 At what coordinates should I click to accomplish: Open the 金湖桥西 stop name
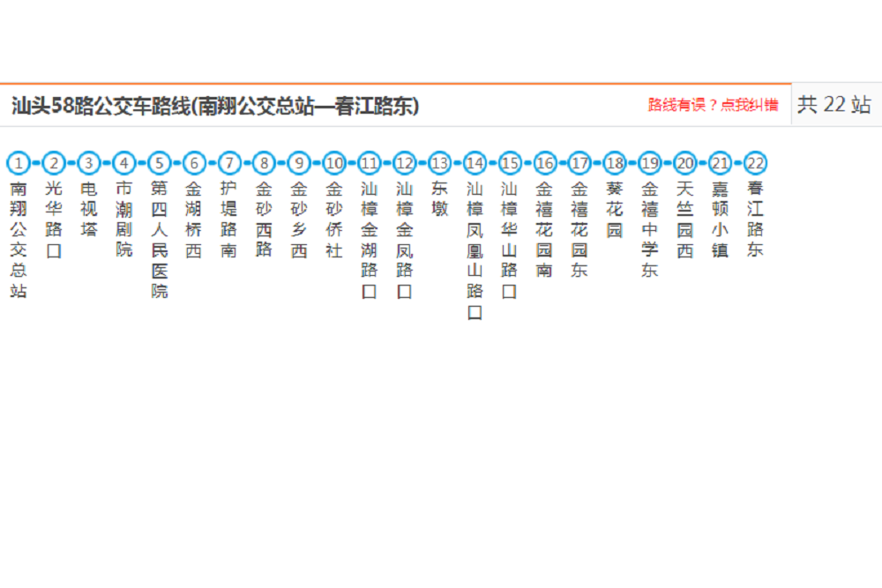[x=194, y=220]
